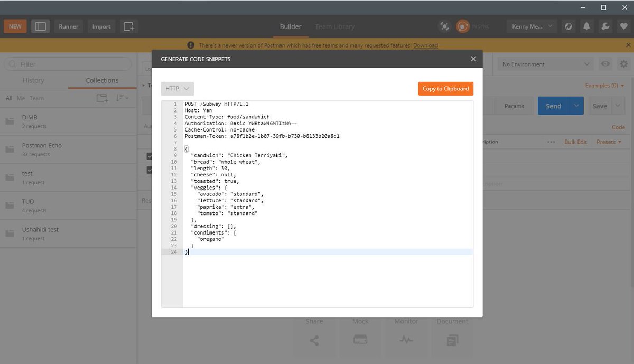Open the HTTP language dropdown
Image resolution: width=634 pixels, height=364 pixels.
[178, 89]
